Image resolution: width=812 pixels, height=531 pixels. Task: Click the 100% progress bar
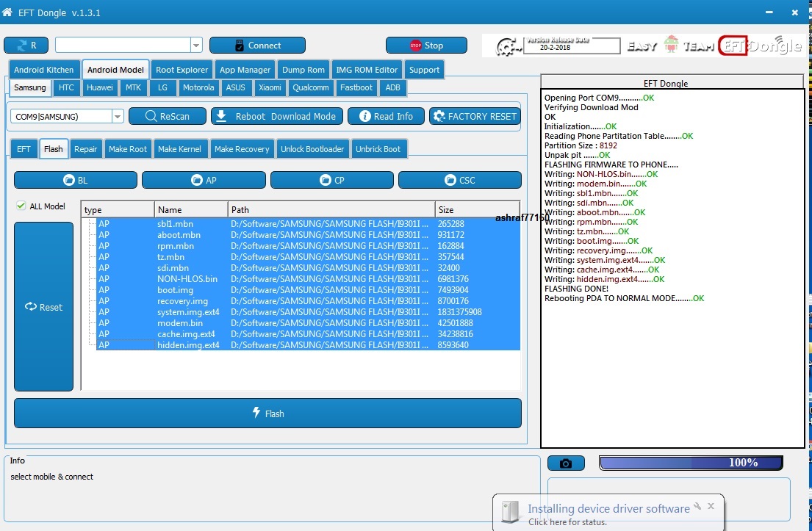point(691,463)
